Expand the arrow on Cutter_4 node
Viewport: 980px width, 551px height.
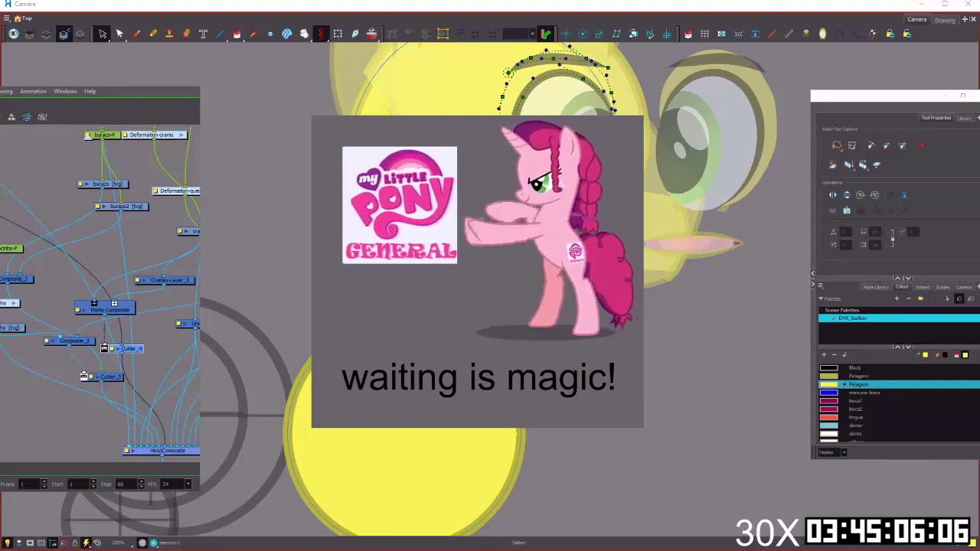pyautogui.click(x=119, y=349)
